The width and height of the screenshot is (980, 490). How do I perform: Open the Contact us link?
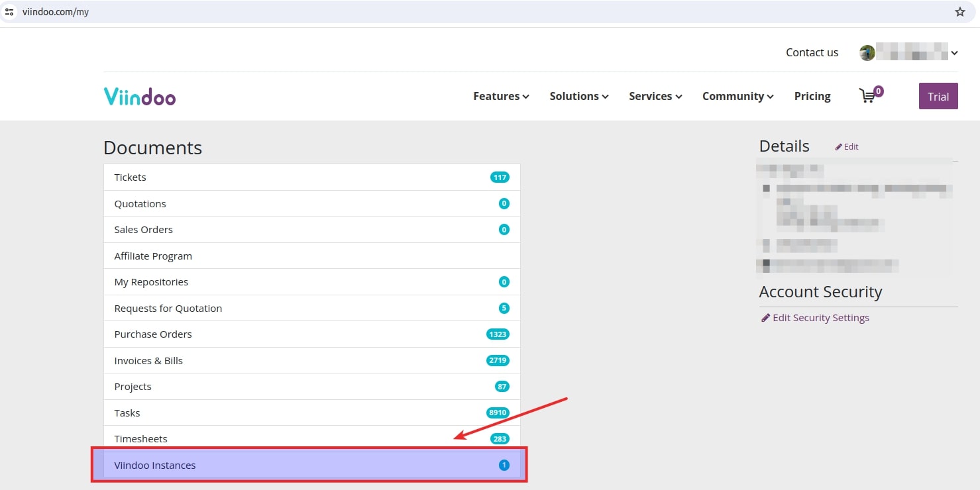pyautogui.click(x=812, y=52)
